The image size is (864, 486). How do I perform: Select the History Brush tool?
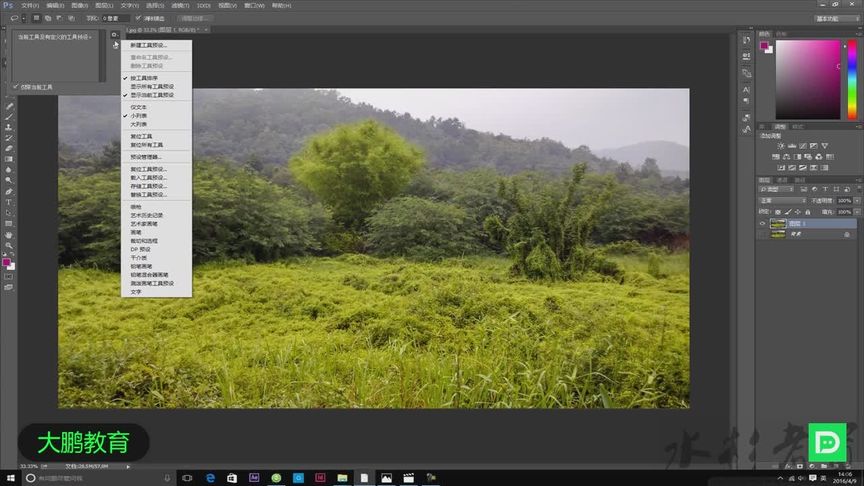9,138
